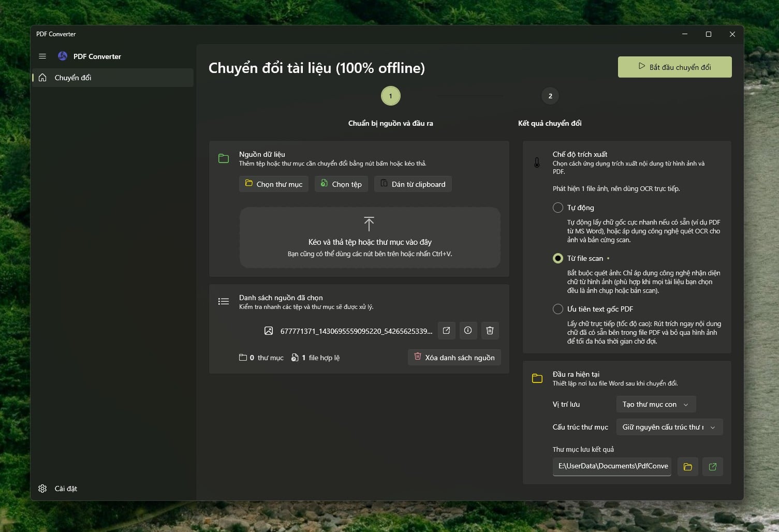Click the drag-and-drop upload area
This screenshot has width=779, height=532.
370,238
